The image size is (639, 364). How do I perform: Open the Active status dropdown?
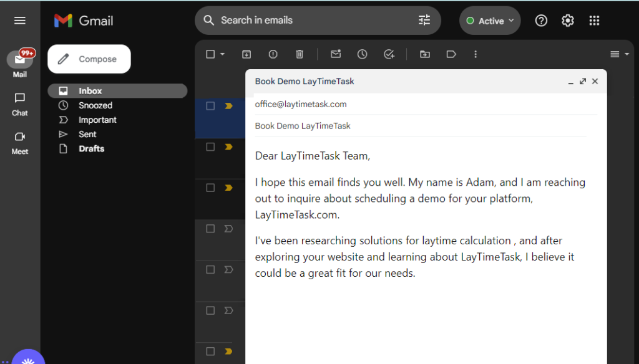(x=490, y=21)
